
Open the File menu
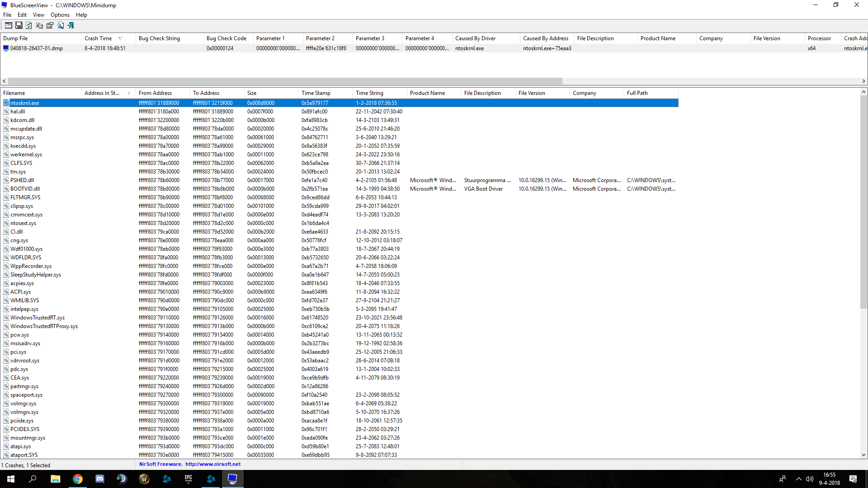coord(7,15)
